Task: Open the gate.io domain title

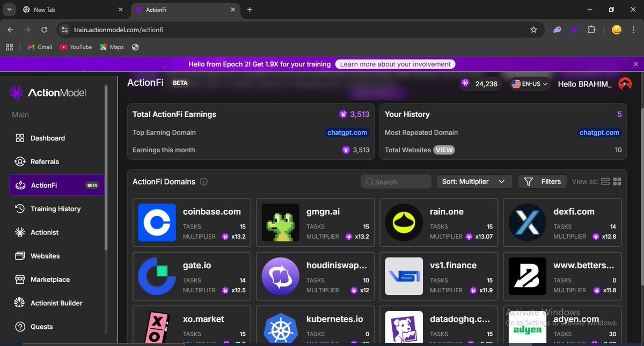Action: point(198,265)
